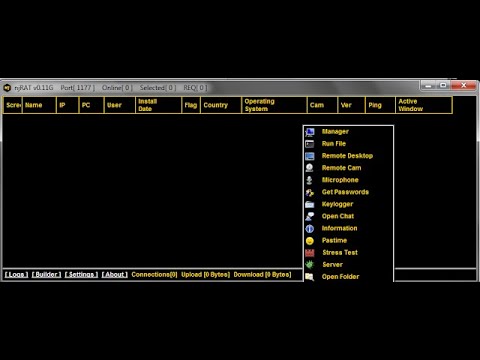The width and height of the screenshot is (480, 360).
Task: Sort by the Ping column header
Action: click(380, 105)
